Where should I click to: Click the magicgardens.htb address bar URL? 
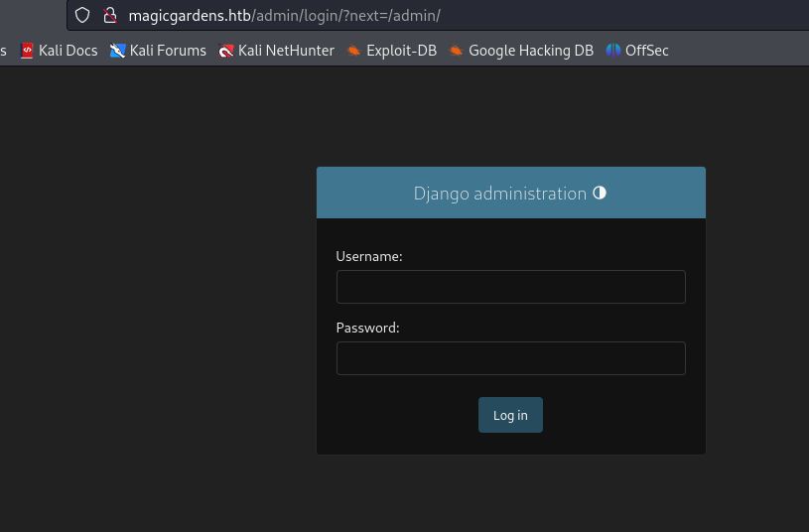click(284, 16)
